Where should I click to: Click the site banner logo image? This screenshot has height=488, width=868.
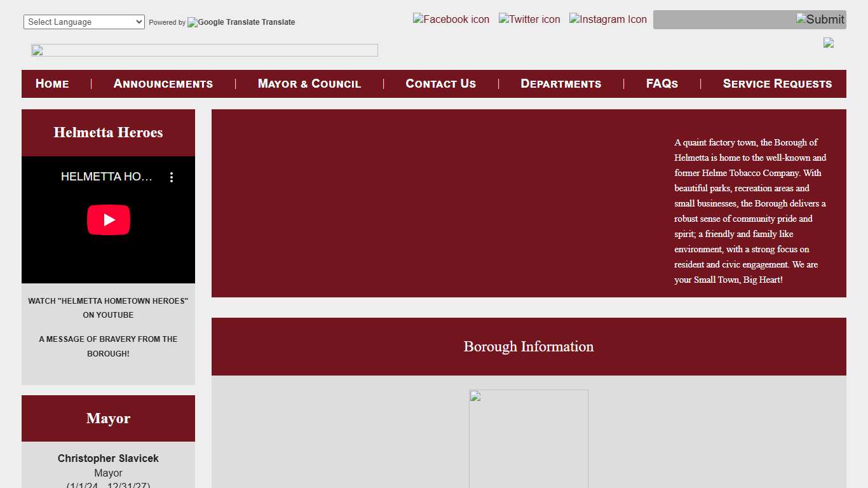tap(205, 50)
